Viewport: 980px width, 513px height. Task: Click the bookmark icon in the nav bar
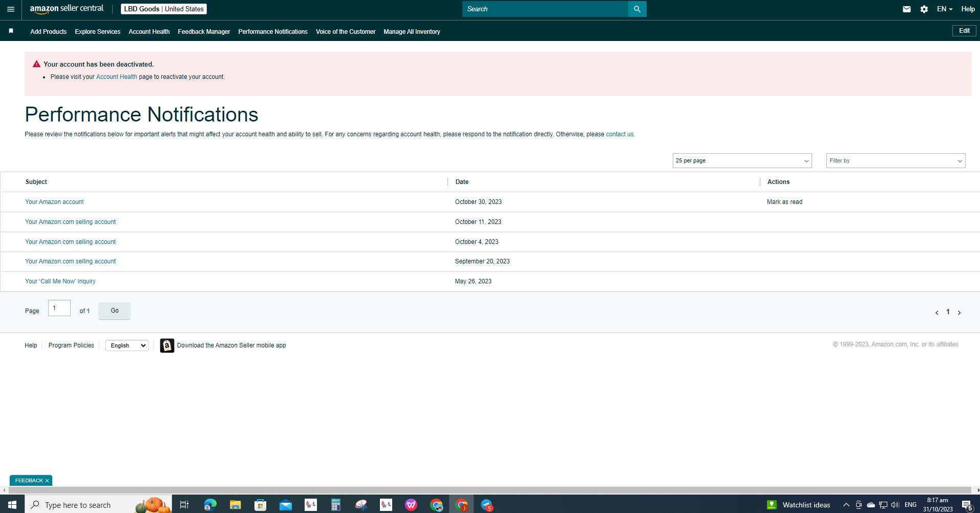point(11,31)
